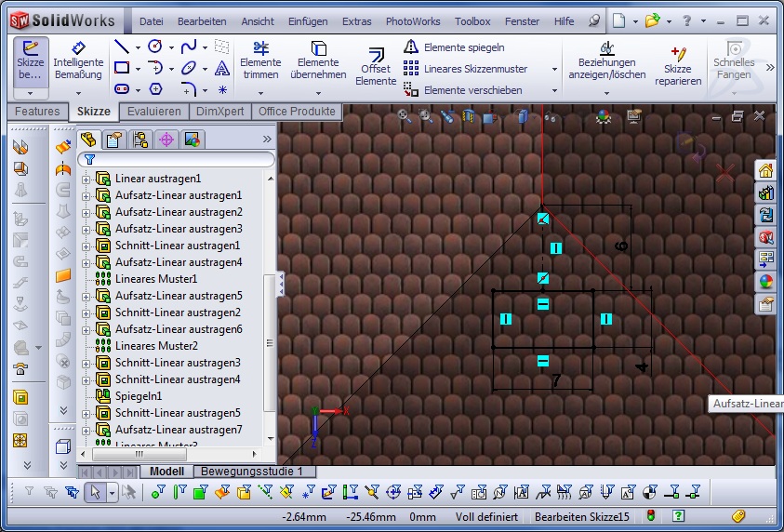784x532 pixels.
Task: Choose Elemente spiegeln in the sketch toolbar
Action: point(463,47)
